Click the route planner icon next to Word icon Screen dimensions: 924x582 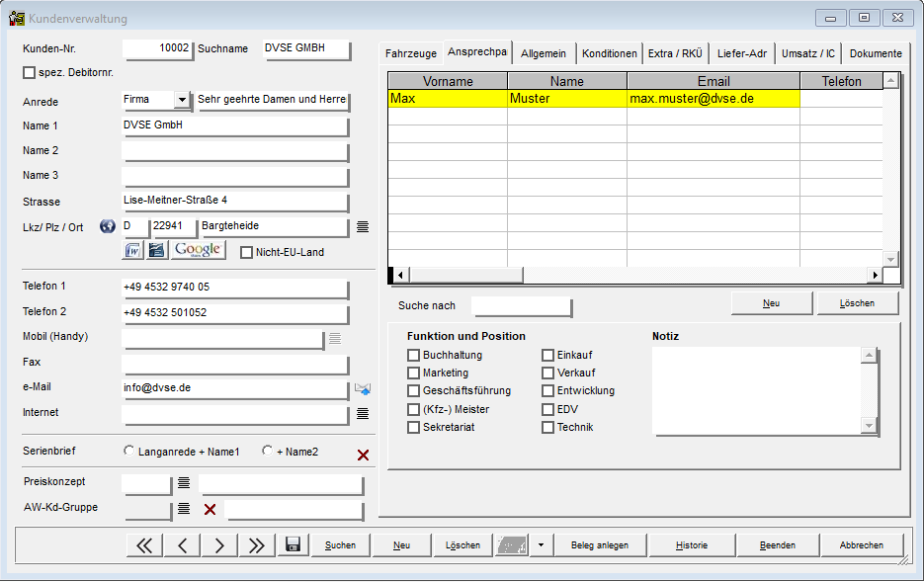[157, 250]
